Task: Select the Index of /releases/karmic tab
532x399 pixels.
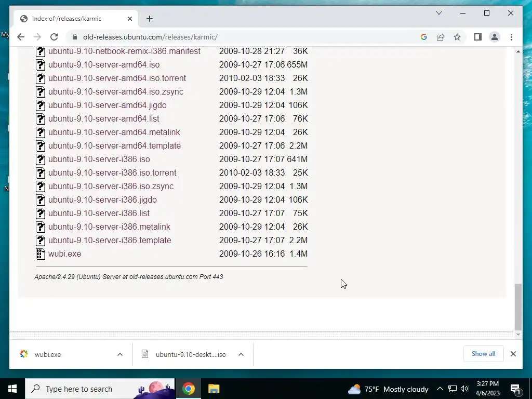Action: point(75,19)
